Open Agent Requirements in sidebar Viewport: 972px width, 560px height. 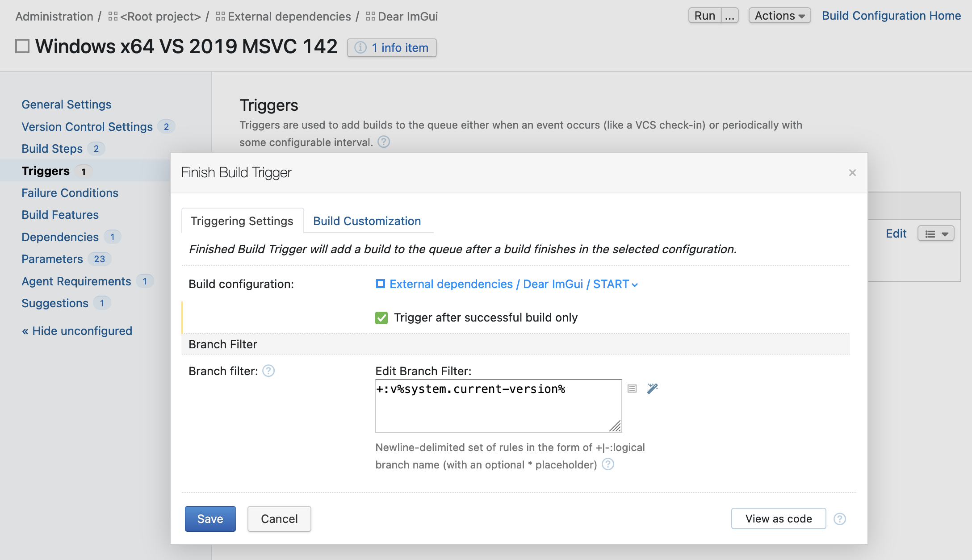76,281
